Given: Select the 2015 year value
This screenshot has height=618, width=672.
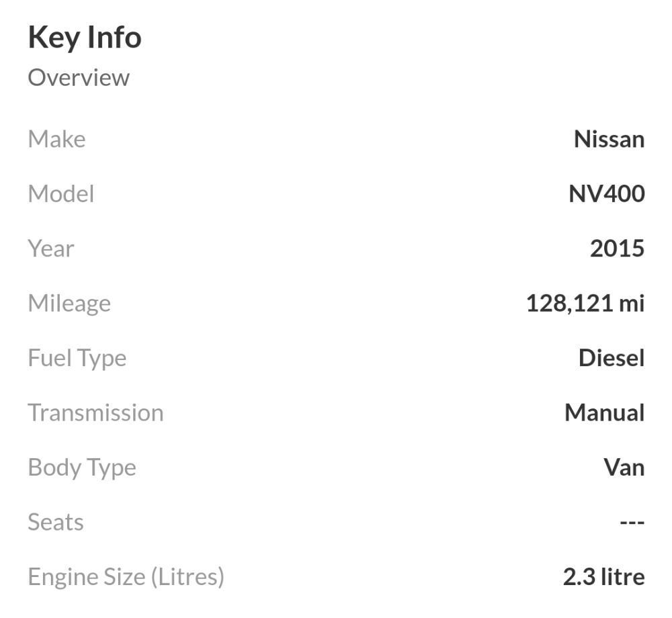Looking at the screenshot, I should point(617,249).
